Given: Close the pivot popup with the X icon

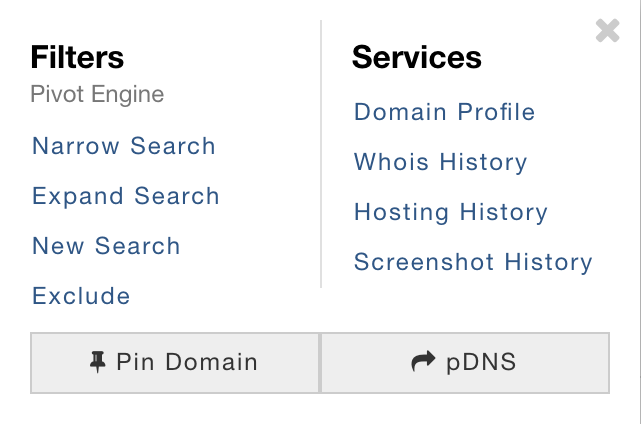Looking at the screenshot, I should point(607,31).
